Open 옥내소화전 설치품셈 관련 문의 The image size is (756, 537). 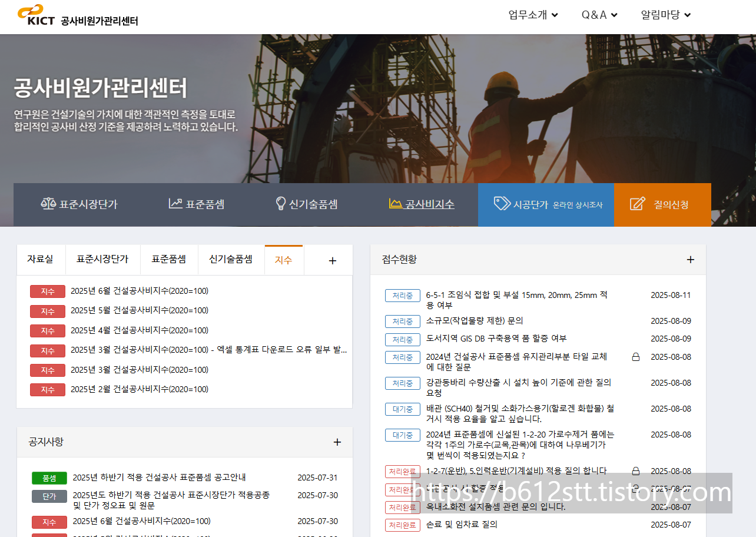click(x=496, y=507)
